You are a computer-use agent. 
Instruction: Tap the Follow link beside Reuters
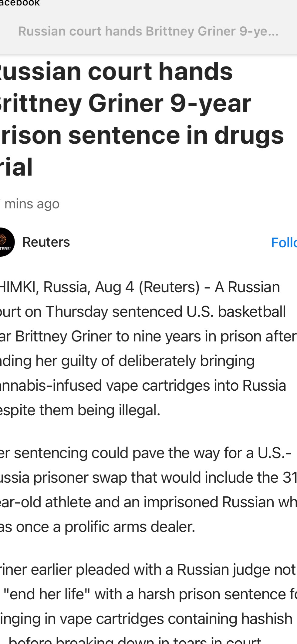tap(284, 242)
